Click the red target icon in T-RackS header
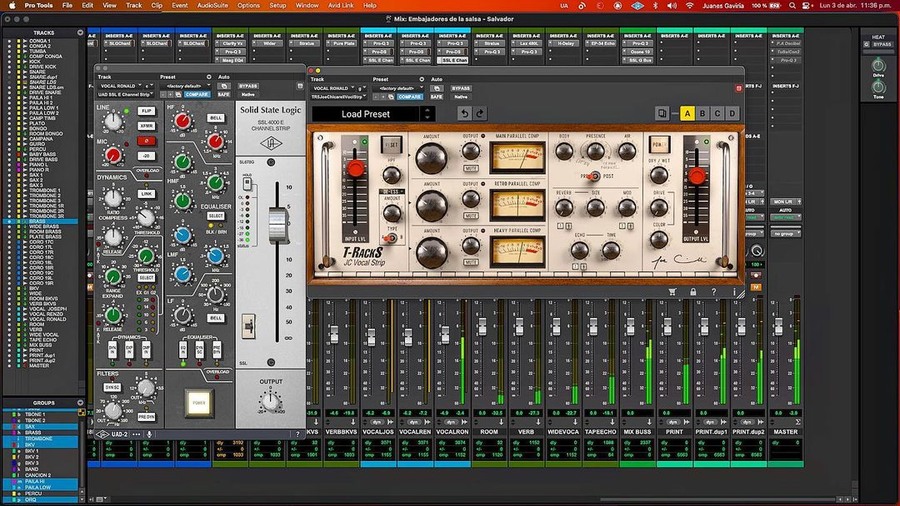 [x=739, y=88]
